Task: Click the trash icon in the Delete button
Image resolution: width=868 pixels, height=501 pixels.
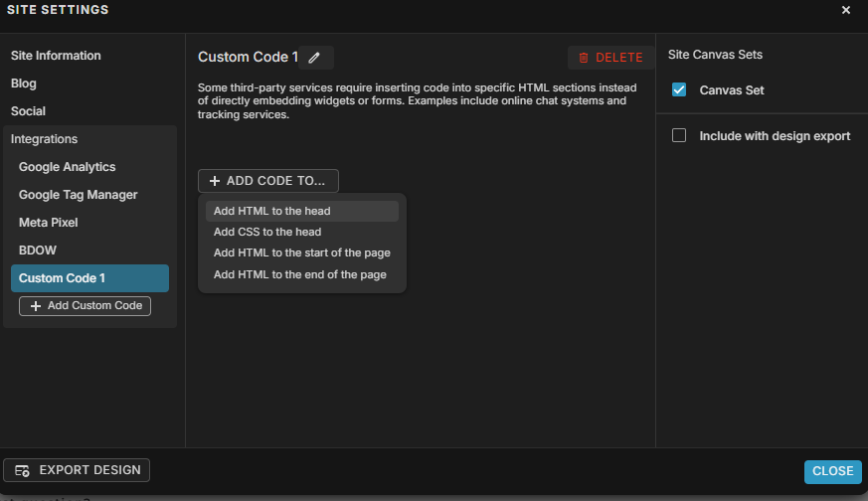Action: click(584, 58)
